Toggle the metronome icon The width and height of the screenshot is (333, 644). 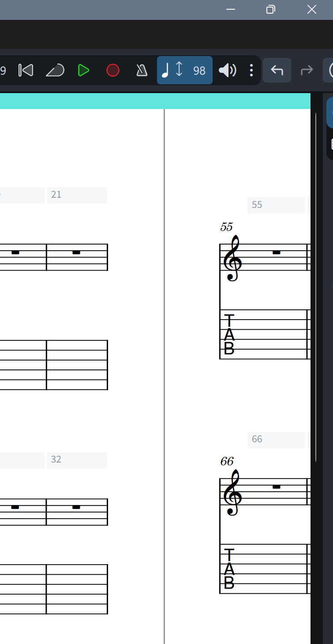(x=142, y=70)
